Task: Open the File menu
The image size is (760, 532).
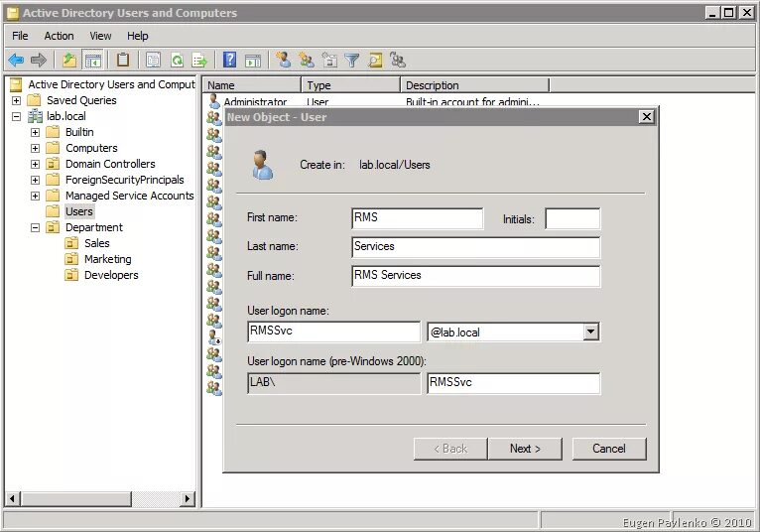Action: coord(20,36)
